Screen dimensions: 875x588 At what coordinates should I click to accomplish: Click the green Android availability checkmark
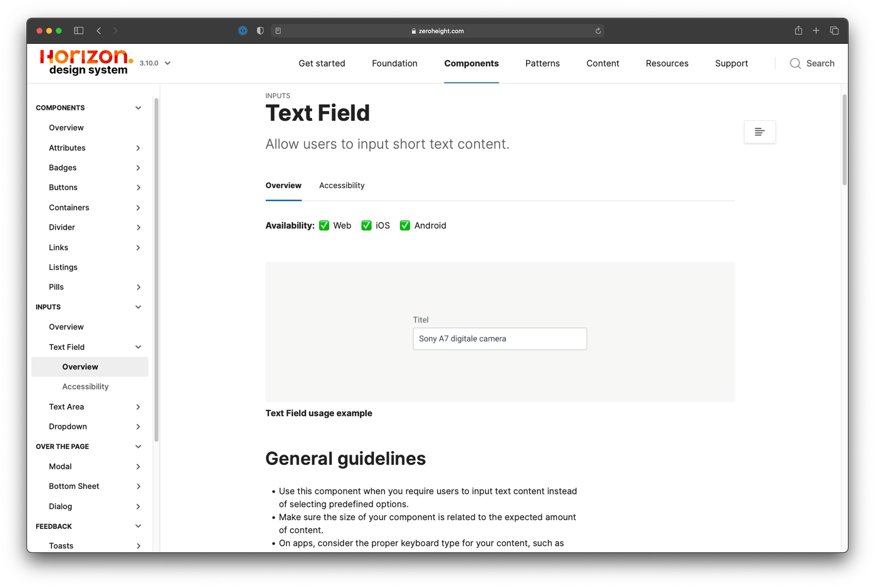(x=405, y=225)
